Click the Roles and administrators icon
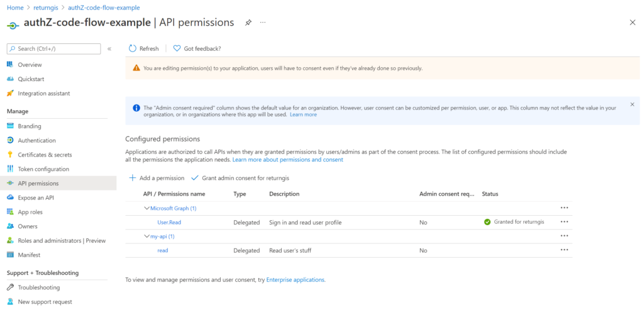Image resolution: width=644 pixels, height=322 pixels. (x=10, y=241)
